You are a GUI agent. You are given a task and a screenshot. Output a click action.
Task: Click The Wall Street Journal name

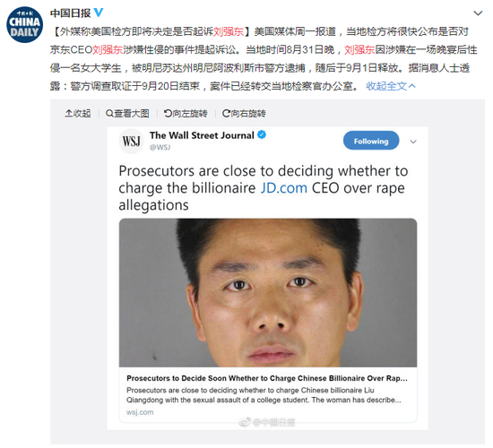tap(202, 135)
